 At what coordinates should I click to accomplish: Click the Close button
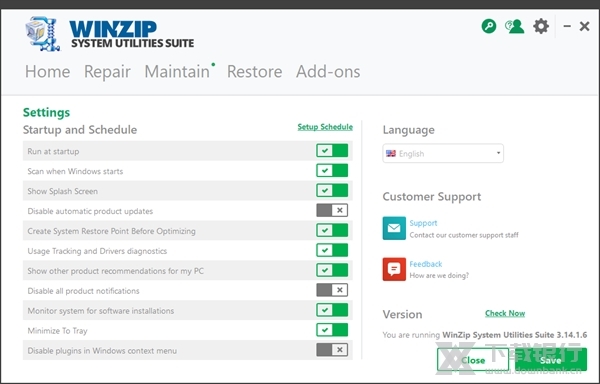click(473, 360)
